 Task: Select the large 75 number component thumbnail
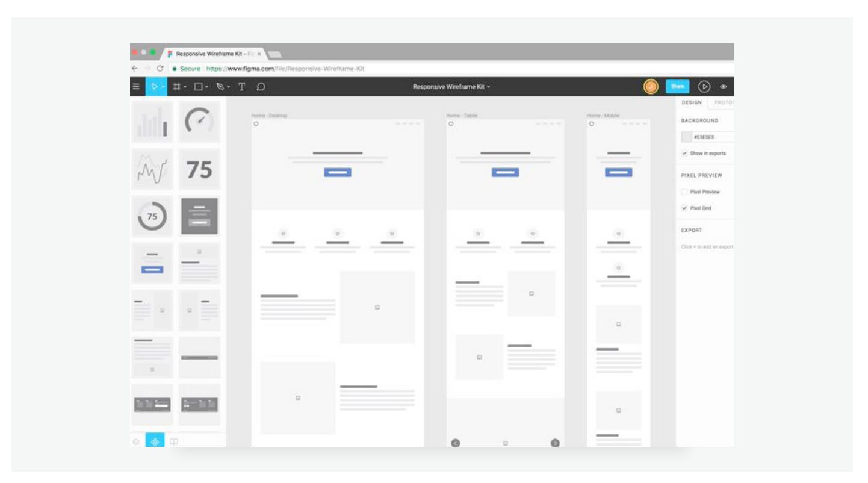[199, 169]
